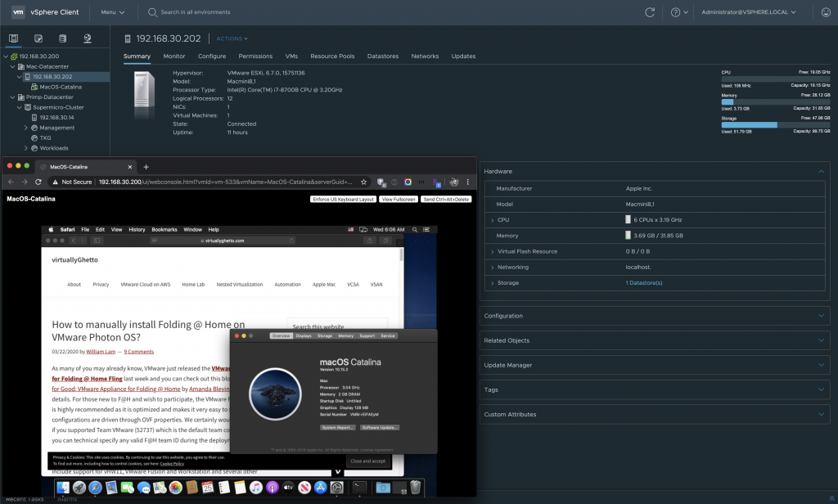Open the Actions dropdown for host
This screenshot has height=504, width=838.
[232, 38]
